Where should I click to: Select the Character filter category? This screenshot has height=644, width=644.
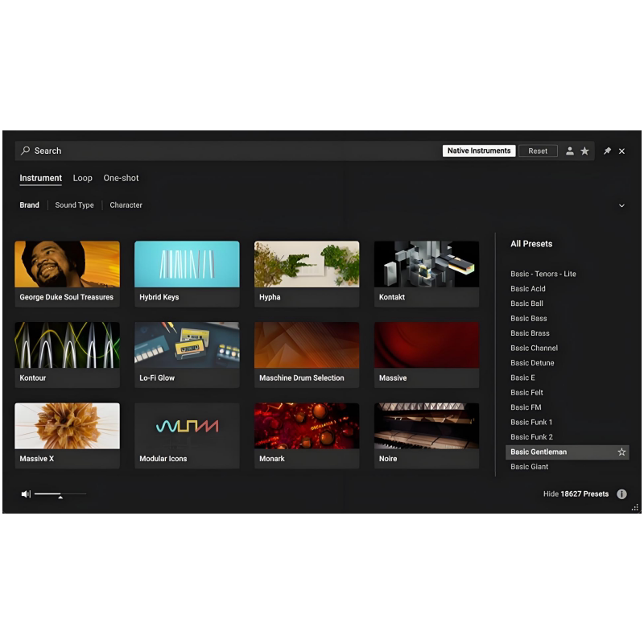pos(126,205)
